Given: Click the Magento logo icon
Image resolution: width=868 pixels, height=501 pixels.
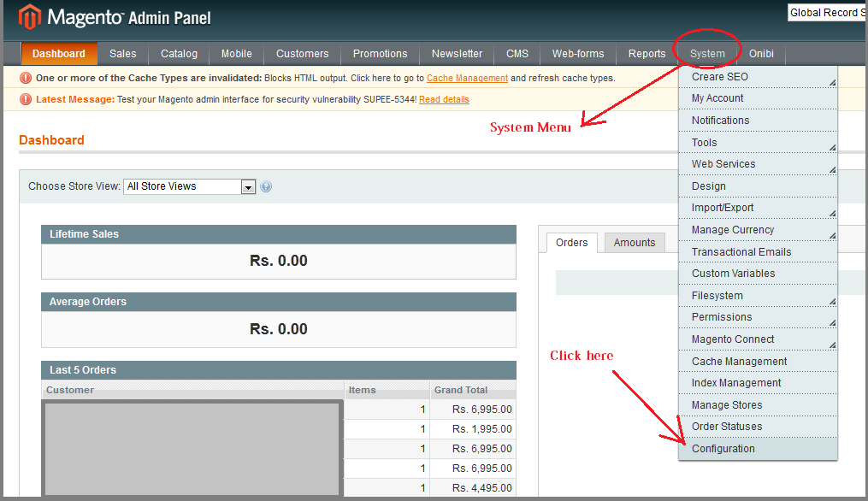Looking at the screenshot, I should (x=30, y=16).
